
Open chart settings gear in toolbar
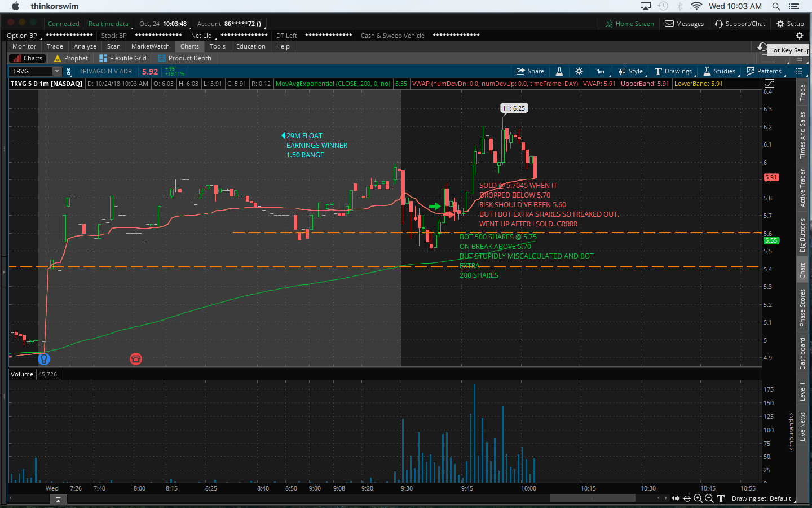(x=579, y=71)
